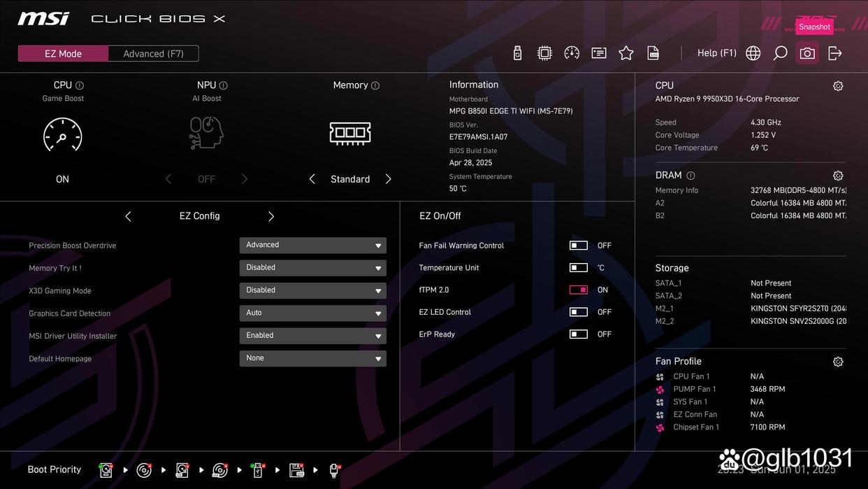Open Help (F1)
Image resolution: width=868 pixels, height=489 pixels.
[x=717, y=53]
